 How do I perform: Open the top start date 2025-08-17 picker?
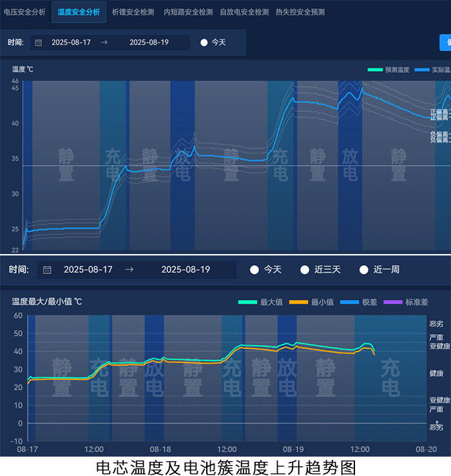tap(71, 43)
